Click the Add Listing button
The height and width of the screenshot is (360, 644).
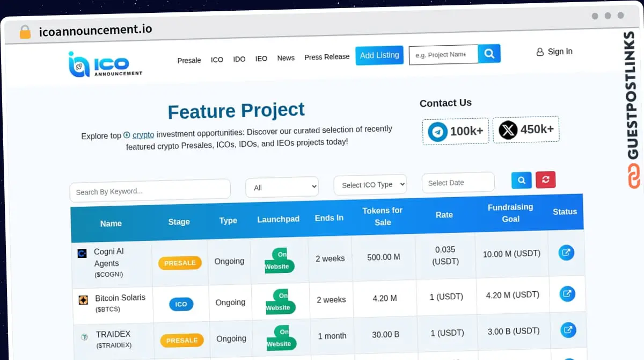(379, 55)
